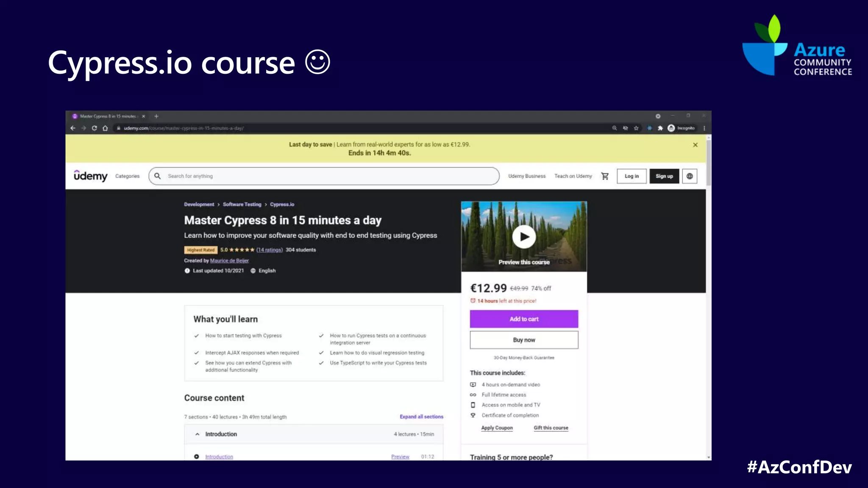This screenshot has width=868, height=488.
Task: Click the Buy now button
Action: click(524, 340)
